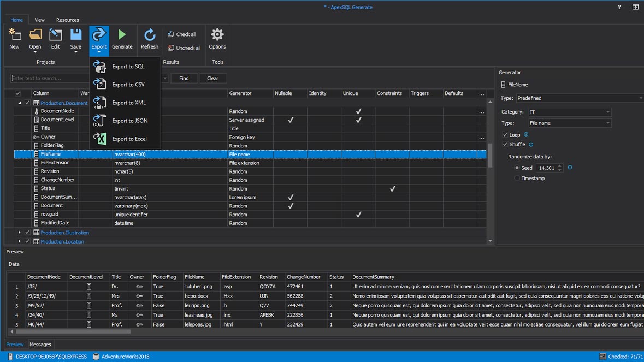Open the Options gear icon
This screenshot has width=644, height=362.
(x=217, y=34)
